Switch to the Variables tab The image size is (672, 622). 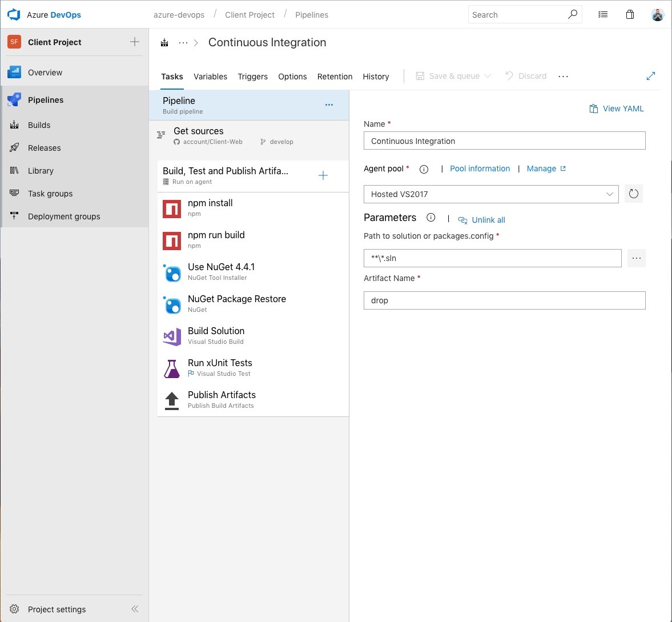coord(210,77)
